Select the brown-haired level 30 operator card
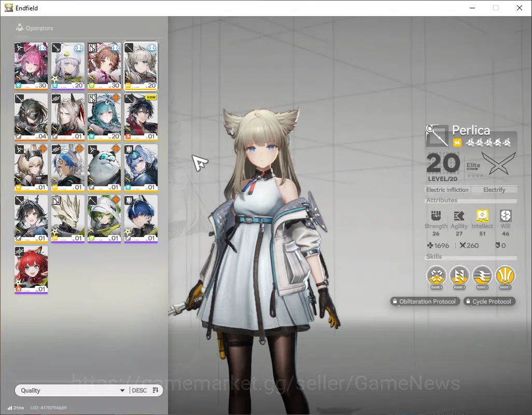532x415 pixels. (104, 66)
